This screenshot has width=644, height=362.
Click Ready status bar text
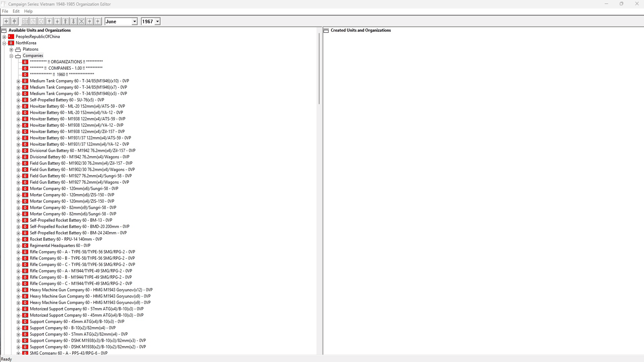click(x=6, y=359)
